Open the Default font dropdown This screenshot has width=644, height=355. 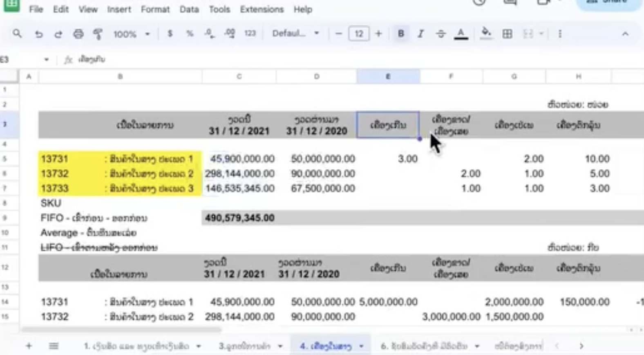pyautogui.click(x=295, y=34)
